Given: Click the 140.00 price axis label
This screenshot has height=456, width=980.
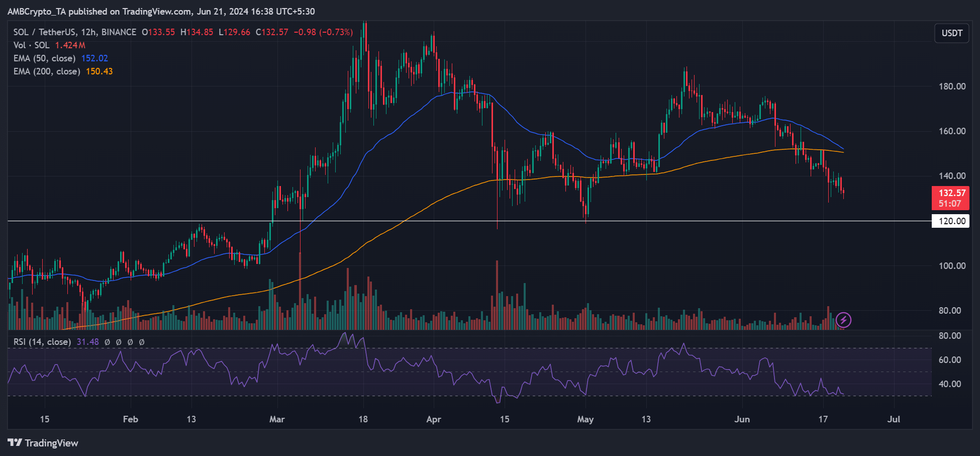Looking at the screenshot, I should (x=952, y=176).
